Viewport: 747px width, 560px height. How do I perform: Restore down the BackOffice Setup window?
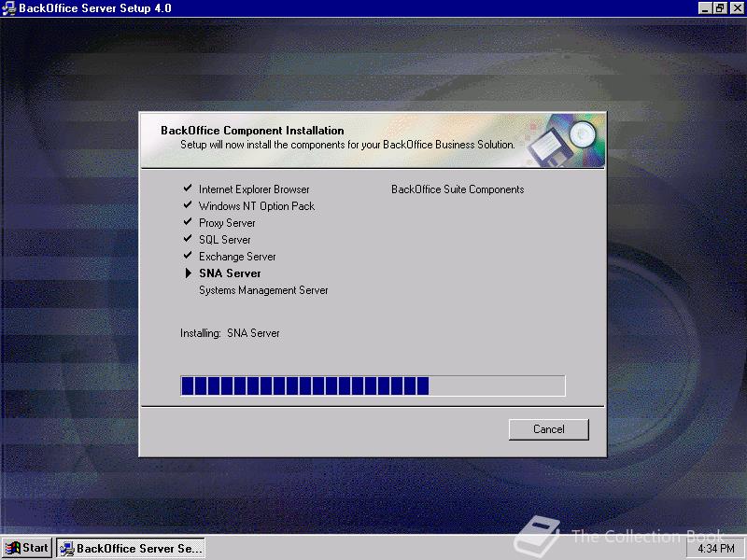point(719,8)
